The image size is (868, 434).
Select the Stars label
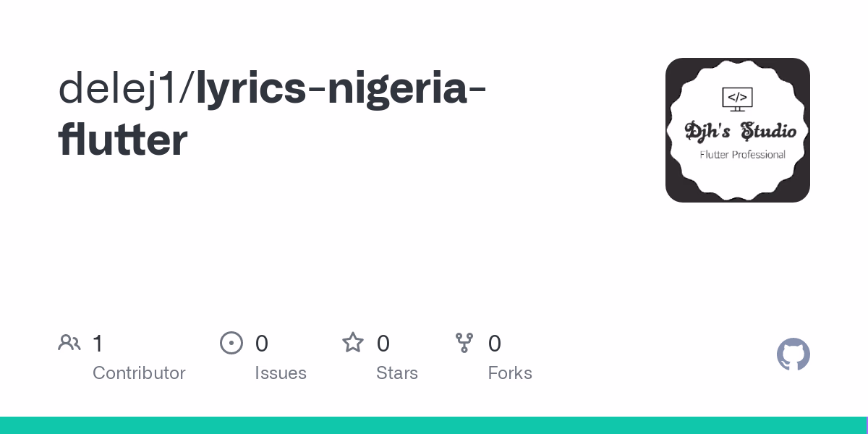tap(397, 373)
